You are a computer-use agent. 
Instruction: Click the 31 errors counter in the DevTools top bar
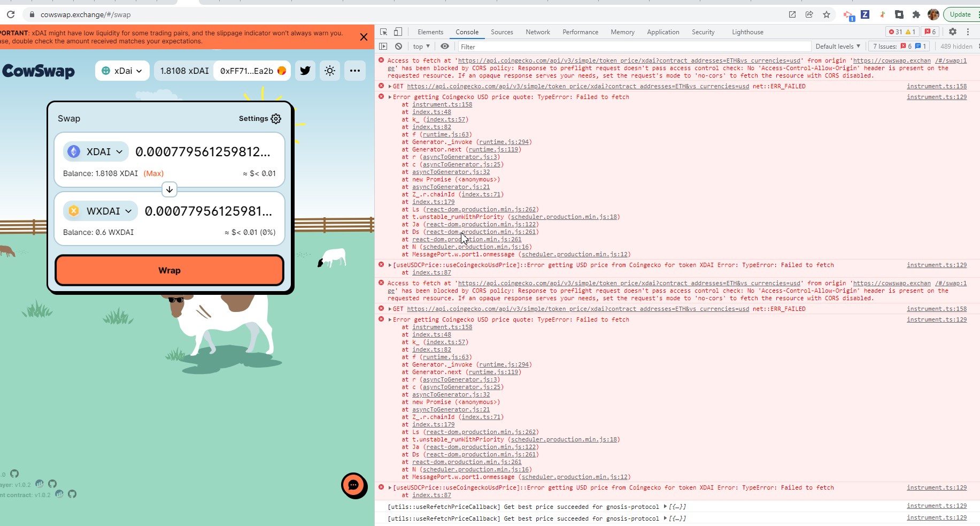click(x=895, y=32)
